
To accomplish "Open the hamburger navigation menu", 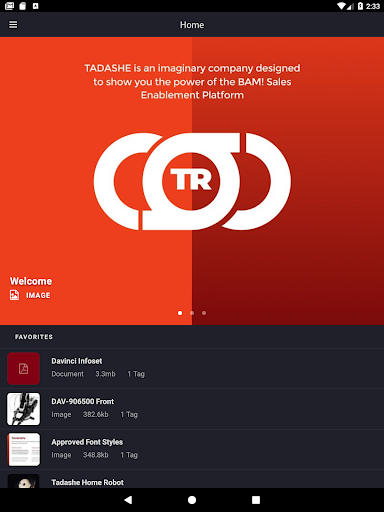I will click(13, 25).
